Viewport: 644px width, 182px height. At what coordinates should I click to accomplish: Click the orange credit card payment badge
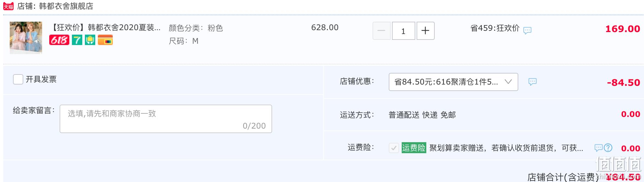coord(105,40)
